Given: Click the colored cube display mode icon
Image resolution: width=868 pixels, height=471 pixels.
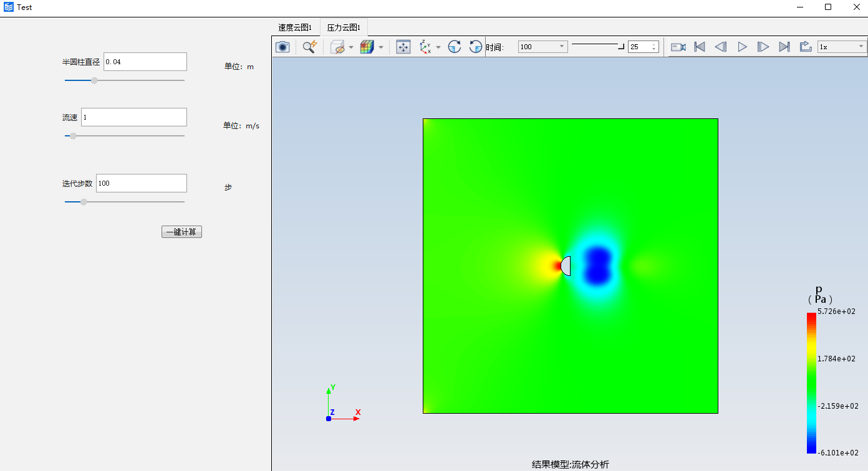Looking at the screenshot, I should [367, 47].
